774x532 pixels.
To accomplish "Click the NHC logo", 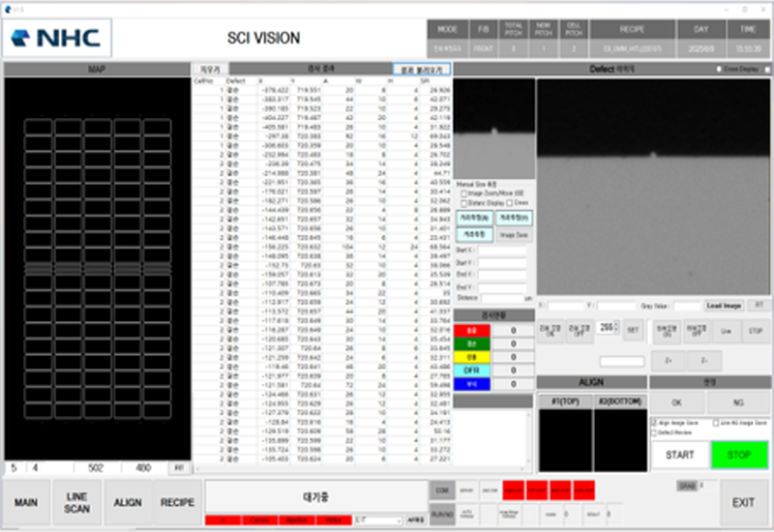I will [x=58, y=38].
